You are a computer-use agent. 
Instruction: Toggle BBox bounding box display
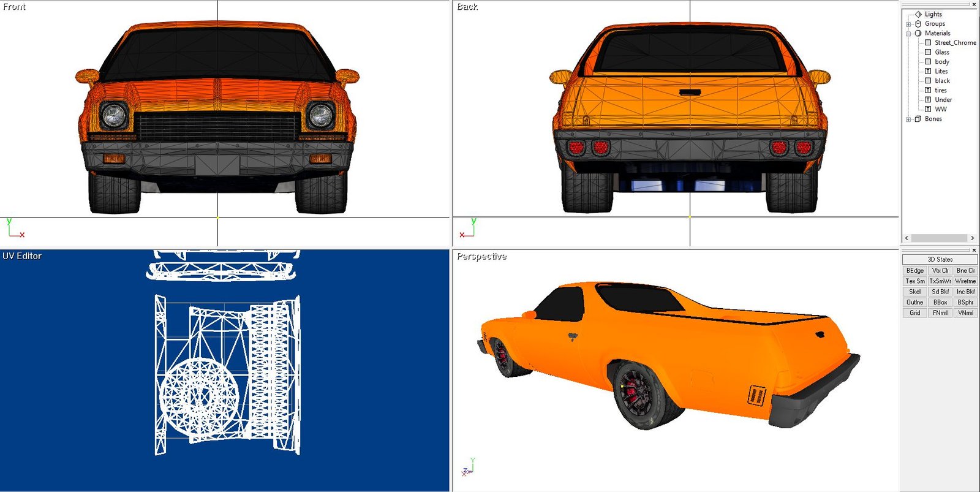[940, 303]
